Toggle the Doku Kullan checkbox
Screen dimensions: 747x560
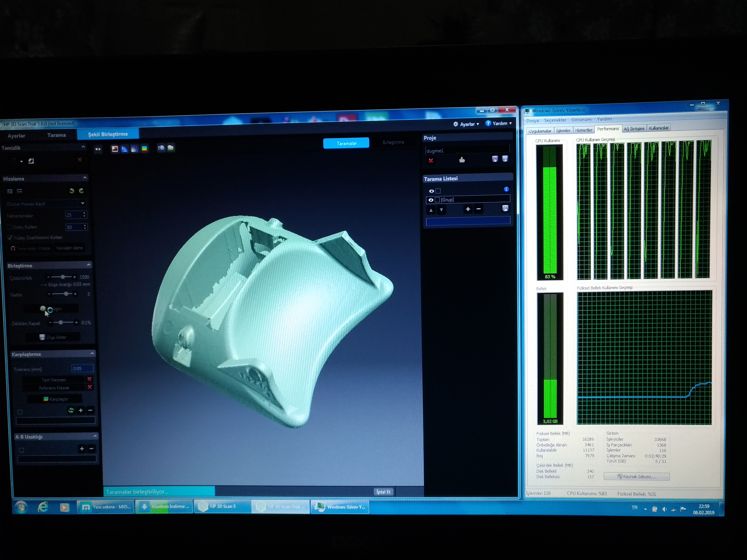point(9,227)
